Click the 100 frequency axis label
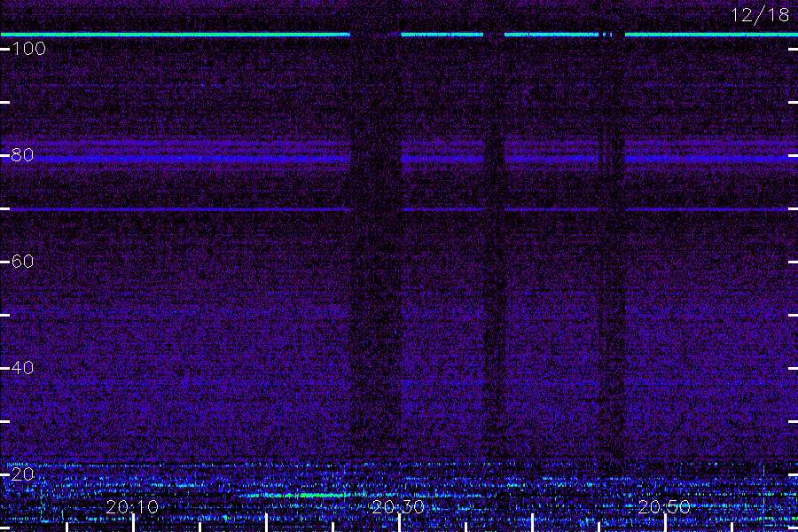The image size is (798, 532). point(28,49)
